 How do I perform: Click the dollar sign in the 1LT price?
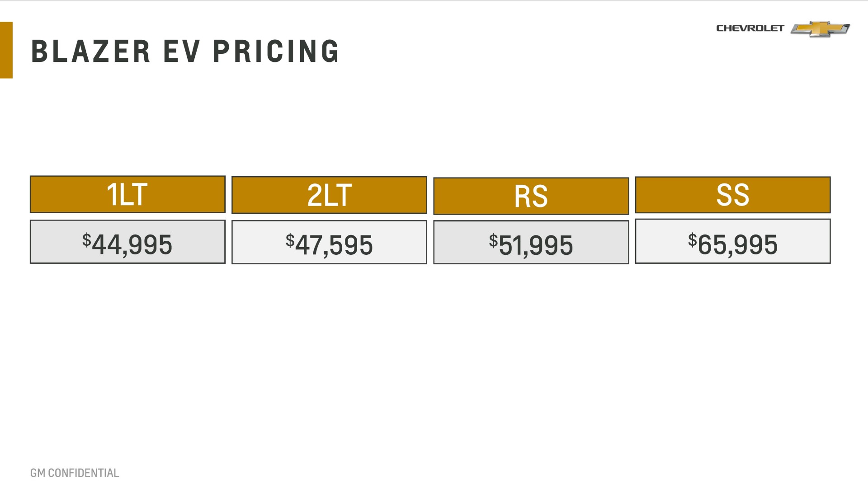click(87, 239)
